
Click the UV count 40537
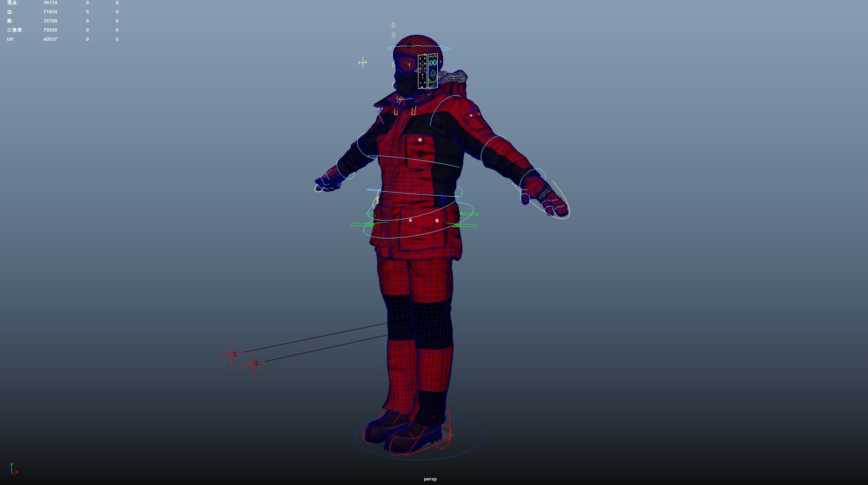coord(50,39)
